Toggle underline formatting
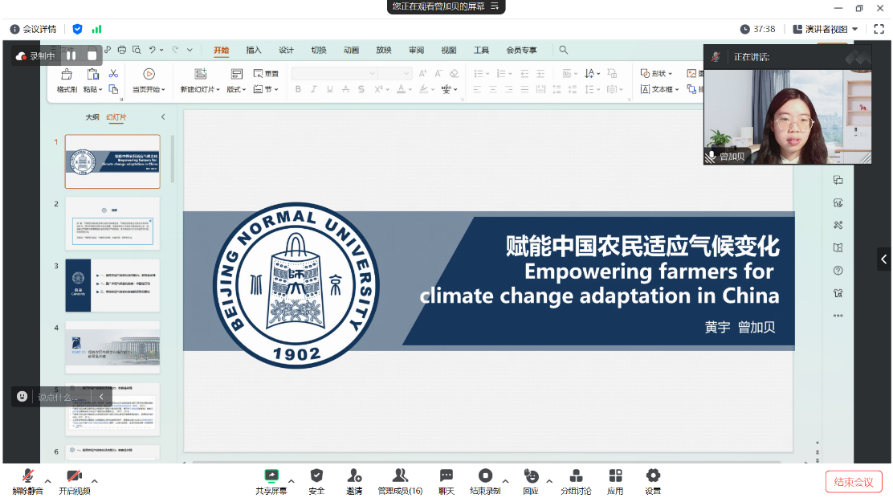The height and width of the screenshot is (502, 893). tap(329, 89)
